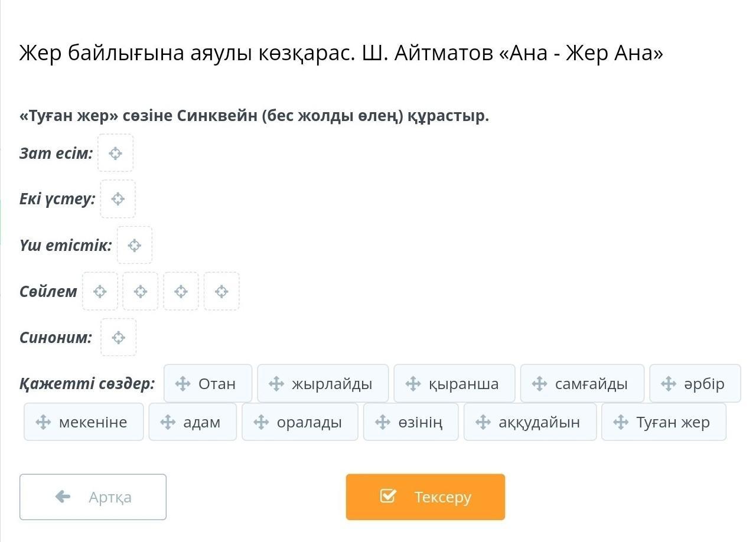Go back with the 'Артқа' button
This screenshot has width=756, height=542.
(93, 497)
